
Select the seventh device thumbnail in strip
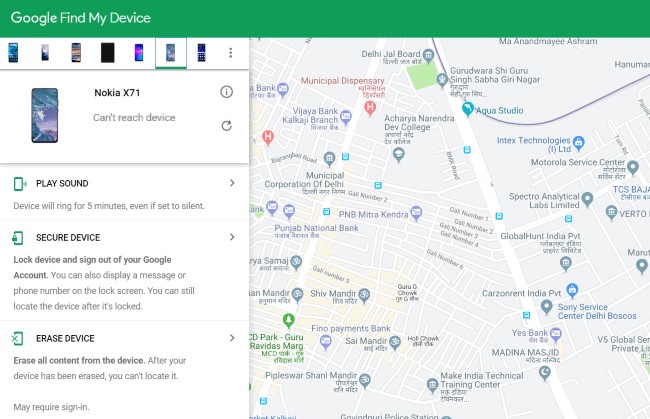tap(201, 53)
